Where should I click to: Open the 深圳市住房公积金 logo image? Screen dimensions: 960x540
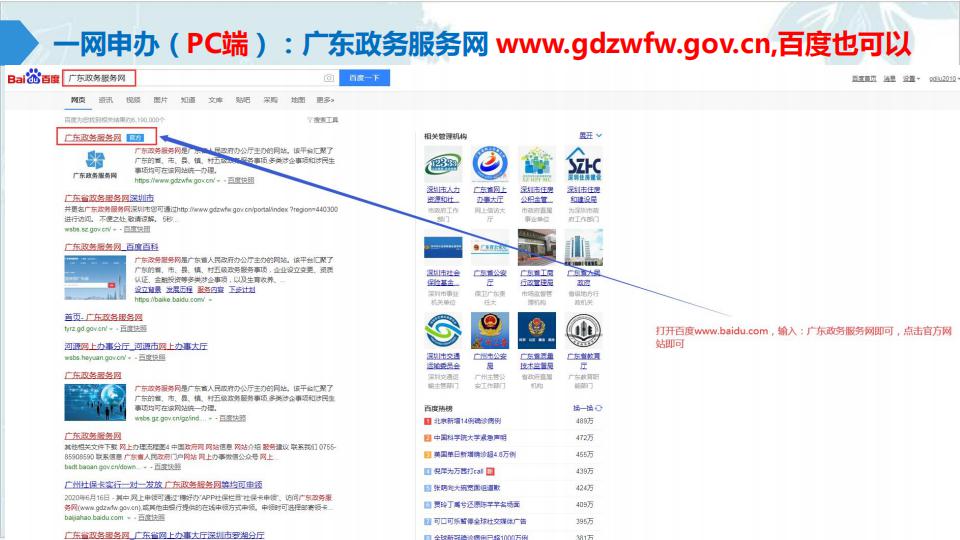[537, 164]
